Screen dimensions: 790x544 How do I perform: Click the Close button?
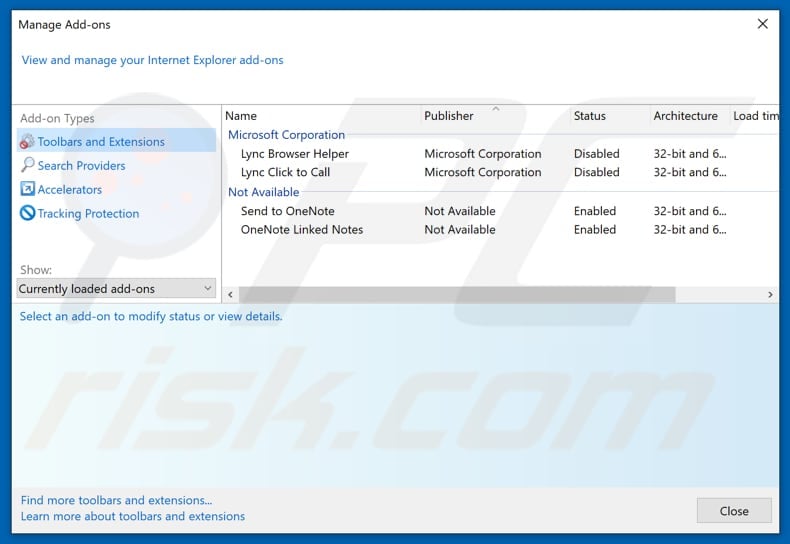[x=734, y=511]
